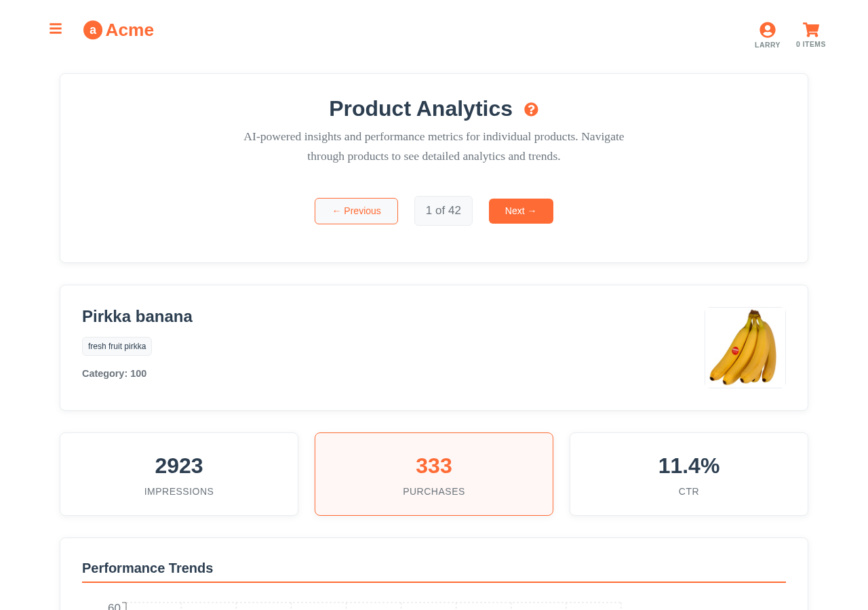Open the hamburger navigation menu
Screen dimensions: 868x610
[56, 28]
